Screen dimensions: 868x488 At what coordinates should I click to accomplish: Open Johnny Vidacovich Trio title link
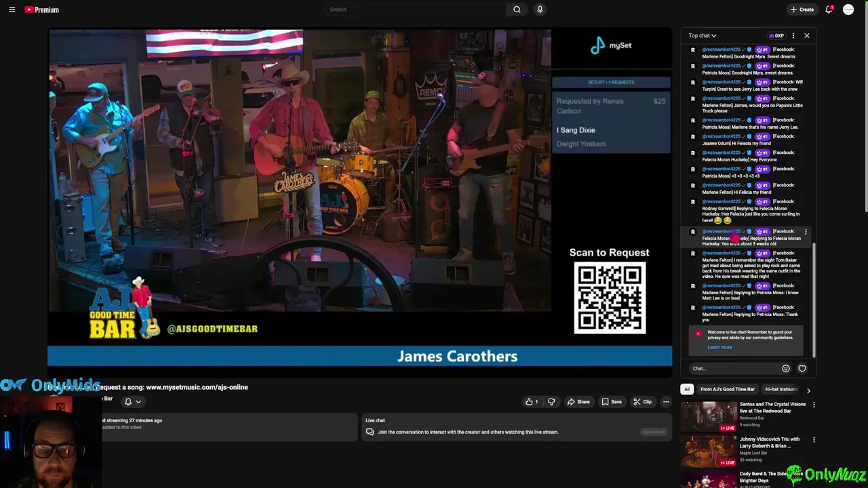coord(770,442)
